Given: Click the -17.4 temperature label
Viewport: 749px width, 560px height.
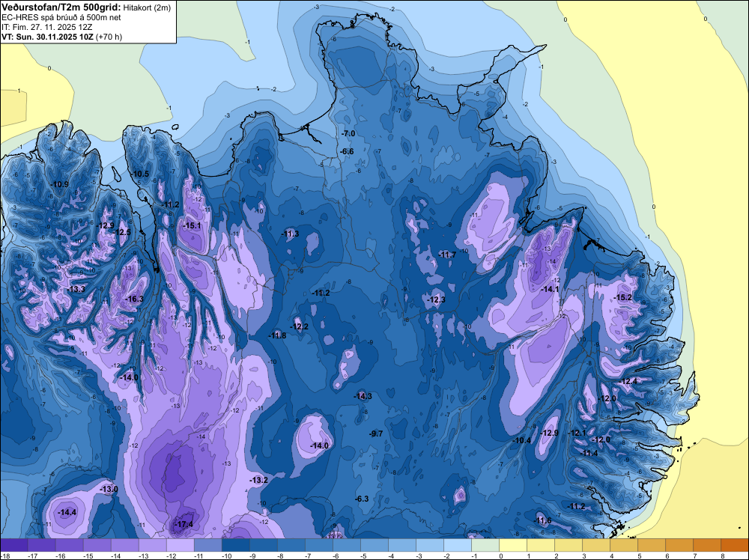Looking at the screenshot, I should [184, 524].
